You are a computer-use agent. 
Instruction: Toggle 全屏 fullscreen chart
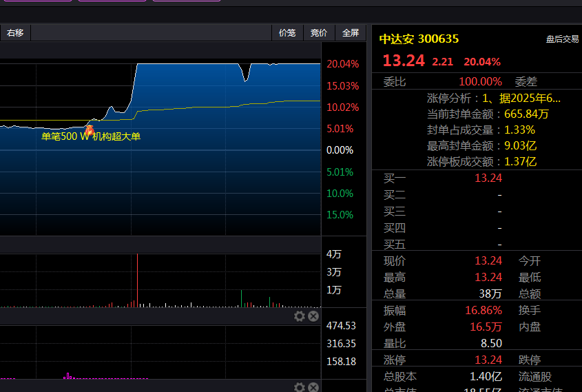pyautogui.click(x=351, y=32)
